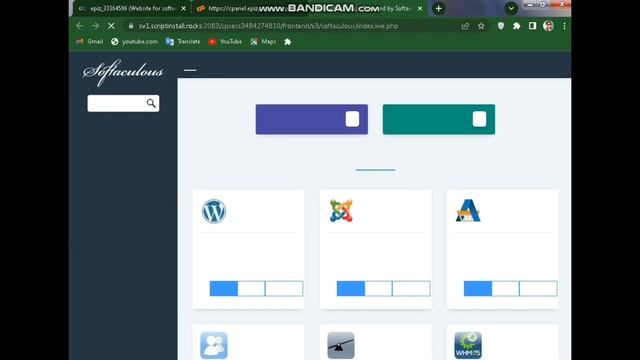
Task: Bookmark this tab with star icon
Action: pyautogui.click(x=481, y=26)
